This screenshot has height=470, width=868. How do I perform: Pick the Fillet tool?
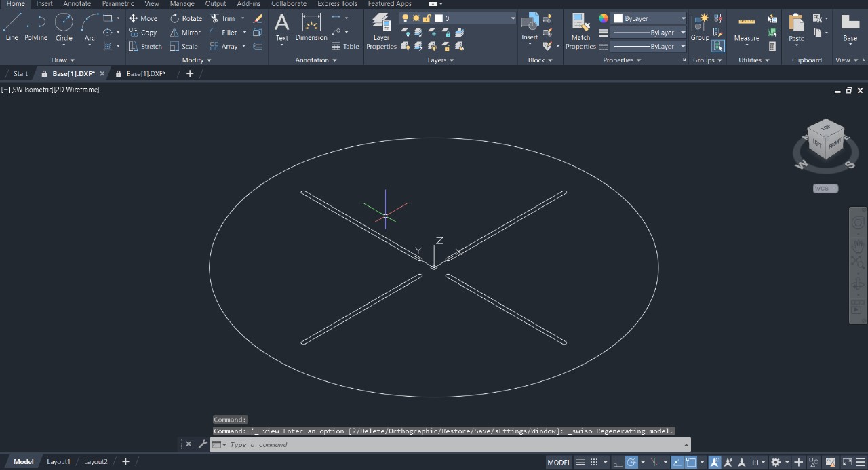tap(224, 33)
